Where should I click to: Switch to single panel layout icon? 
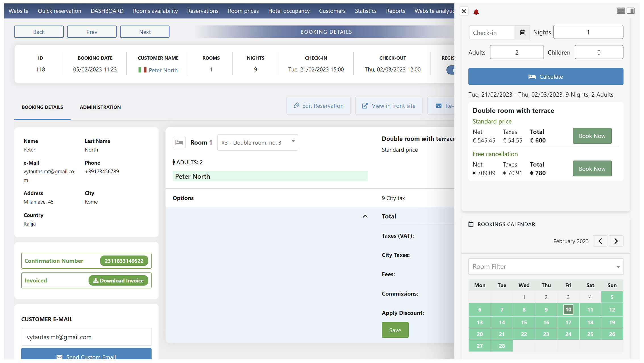[x=621, y=11]
